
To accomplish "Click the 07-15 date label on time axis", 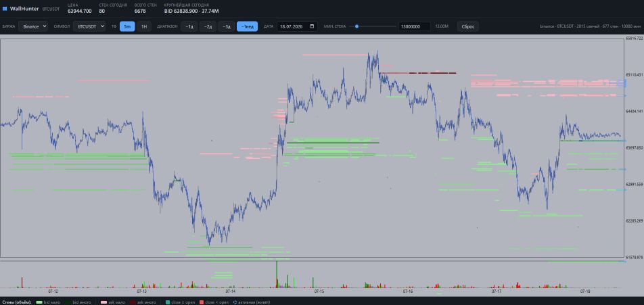I will [x=319, y=291].
